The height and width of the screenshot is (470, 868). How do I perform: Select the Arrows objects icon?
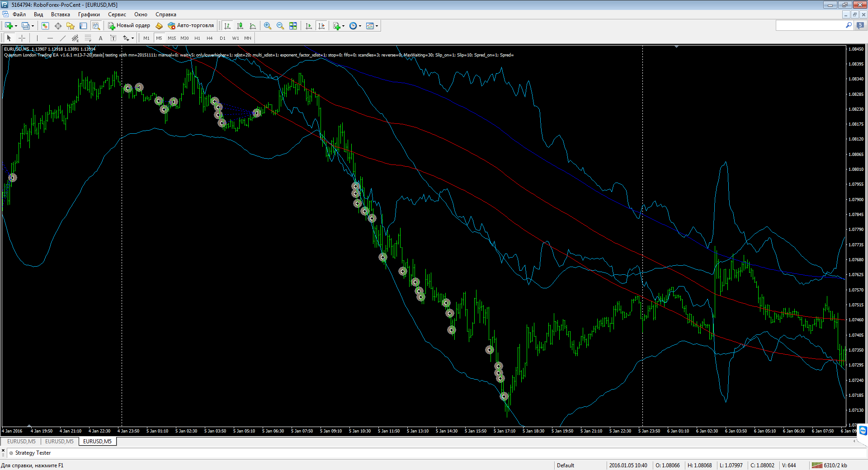point(126,38)
